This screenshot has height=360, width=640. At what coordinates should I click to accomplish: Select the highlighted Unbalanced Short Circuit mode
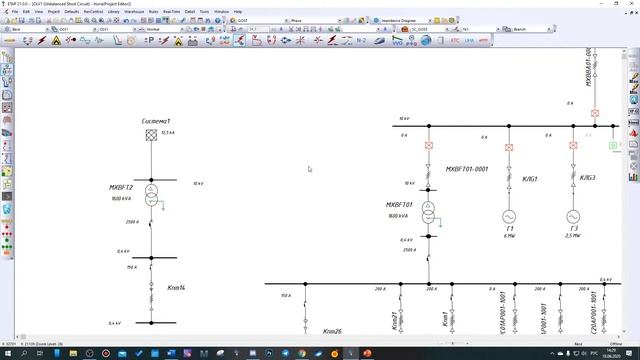(240, 40)
